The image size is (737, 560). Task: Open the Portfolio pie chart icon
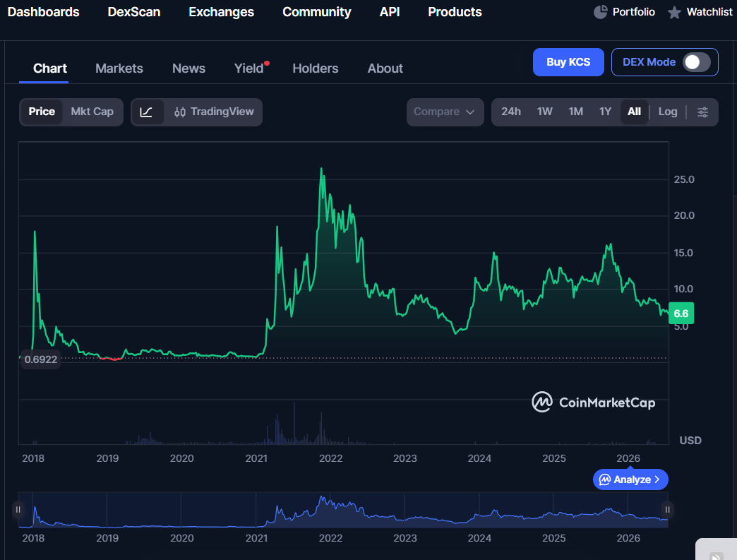click(x=600, y=12)
